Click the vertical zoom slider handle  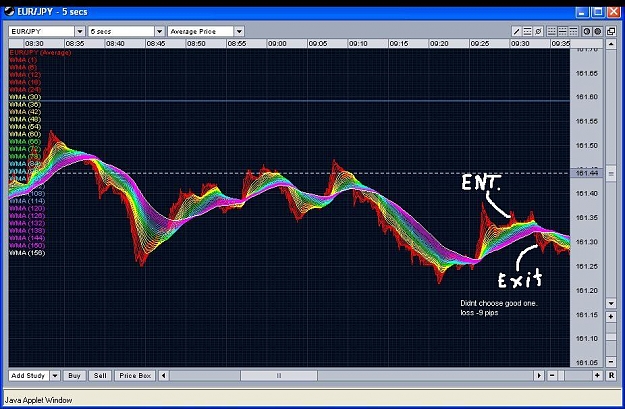611,337
